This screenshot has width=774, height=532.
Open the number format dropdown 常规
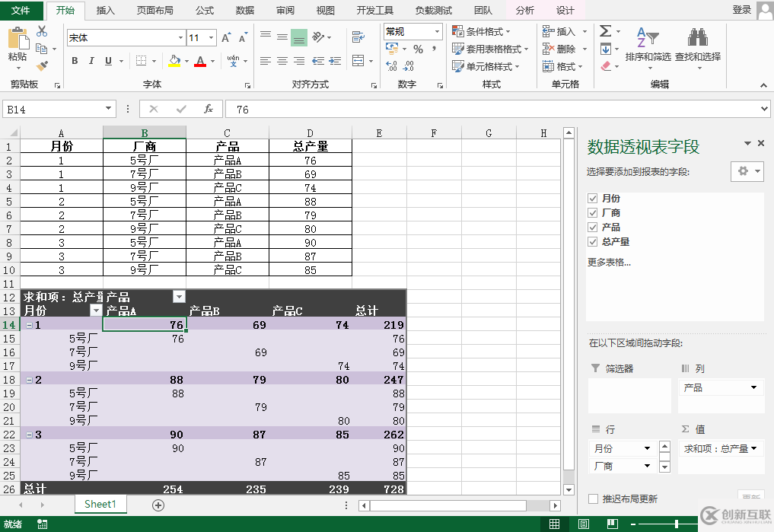(x=438, y=31)
